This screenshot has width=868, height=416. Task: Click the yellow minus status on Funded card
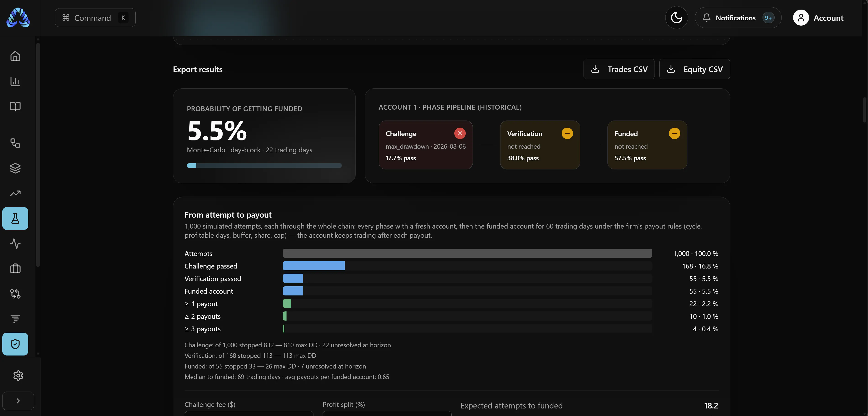click(674, 133)
